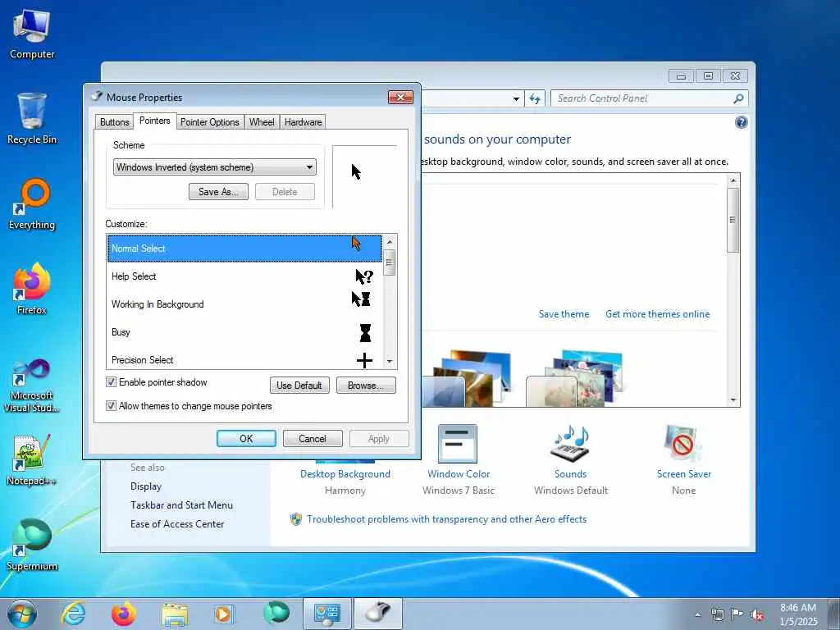Launch Firefox from the taskbar

(124, 614)
